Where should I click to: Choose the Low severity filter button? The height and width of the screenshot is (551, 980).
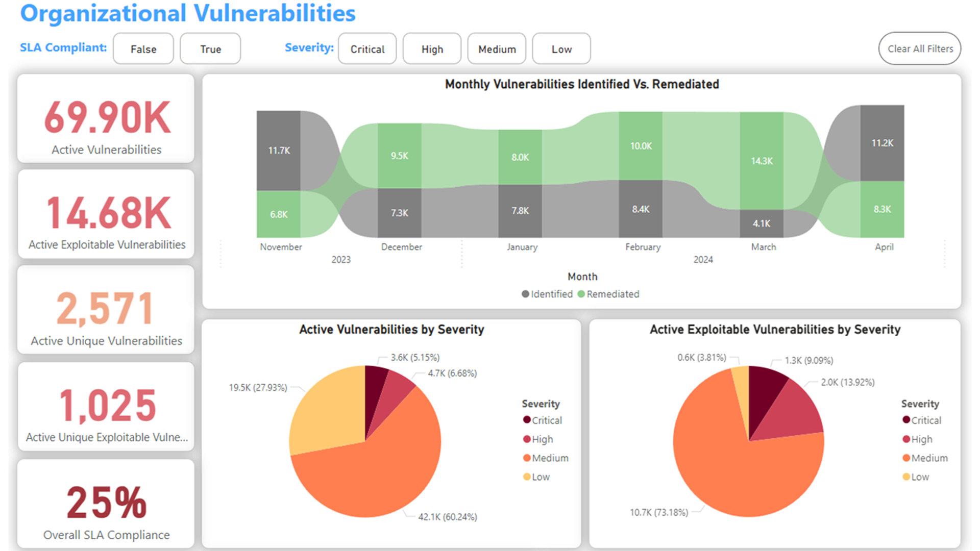(561, 49)
